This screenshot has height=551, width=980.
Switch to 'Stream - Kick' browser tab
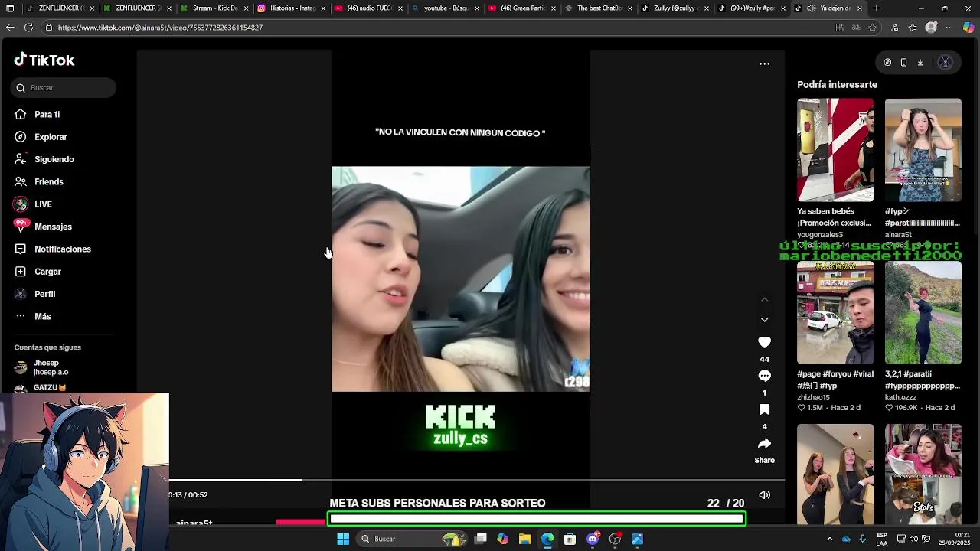tap(214, 8)
